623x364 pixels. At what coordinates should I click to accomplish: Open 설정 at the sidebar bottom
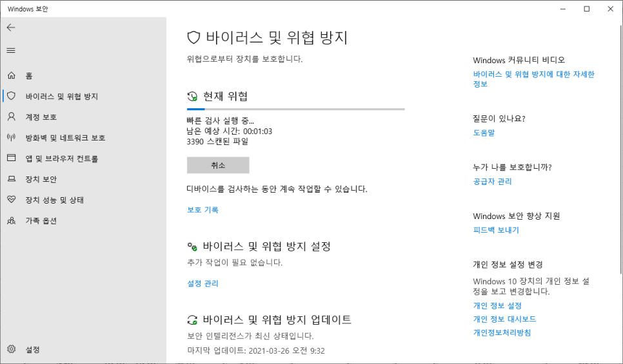pos(33,349)
